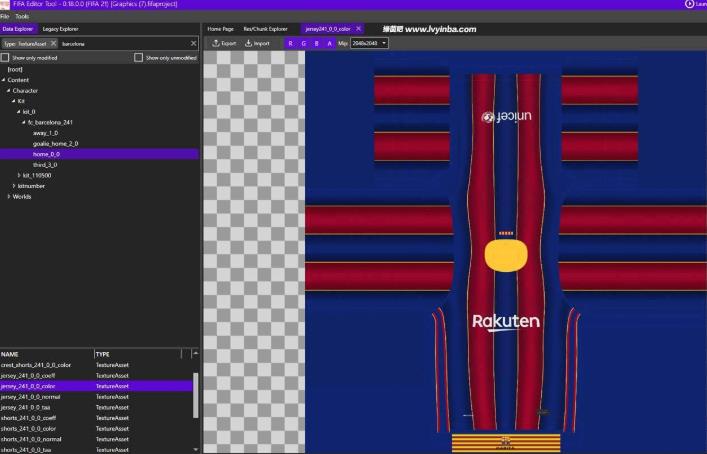The image size is (707, 454).
Task: Select the crest_shorts_241_0_0_color asset row
Action: [96, 365]
